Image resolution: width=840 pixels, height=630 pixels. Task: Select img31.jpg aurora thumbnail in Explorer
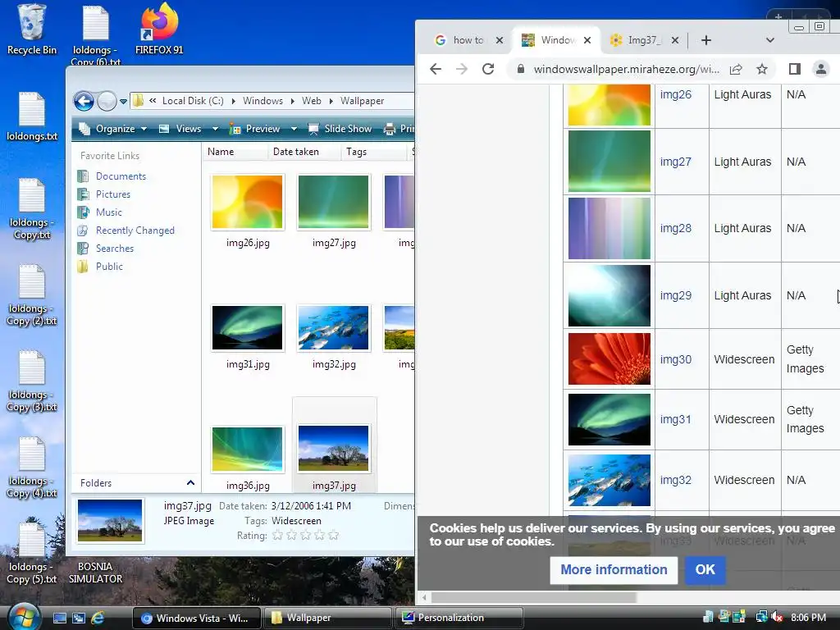tap(248, 327)
